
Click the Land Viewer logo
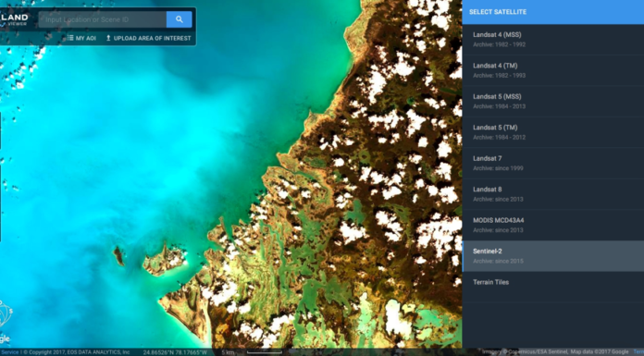click(14, 19)
